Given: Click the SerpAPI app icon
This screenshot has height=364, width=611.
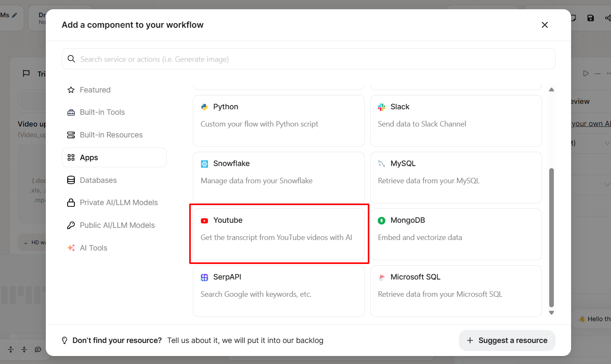Looking at the screenshot, I should [204, 277].
